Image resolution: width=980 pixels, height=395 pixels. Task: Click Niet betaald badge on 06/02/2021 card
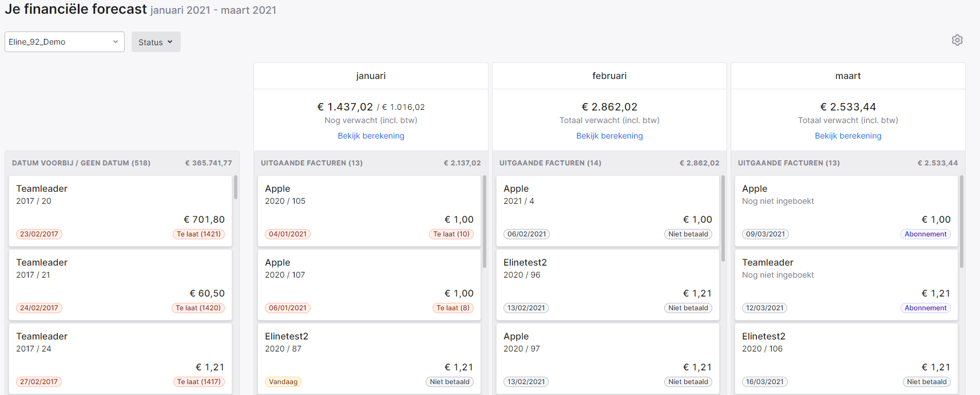[x=688, y=234]
